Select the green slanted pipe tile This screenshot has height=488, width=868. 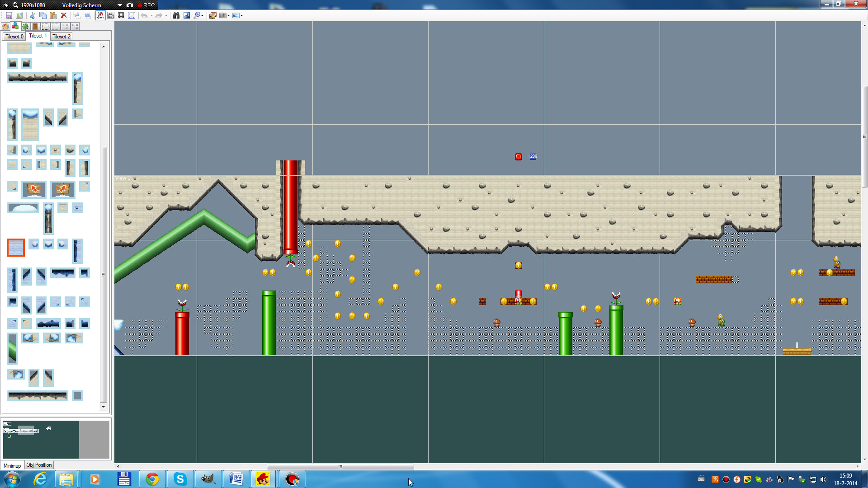(12, 348)
